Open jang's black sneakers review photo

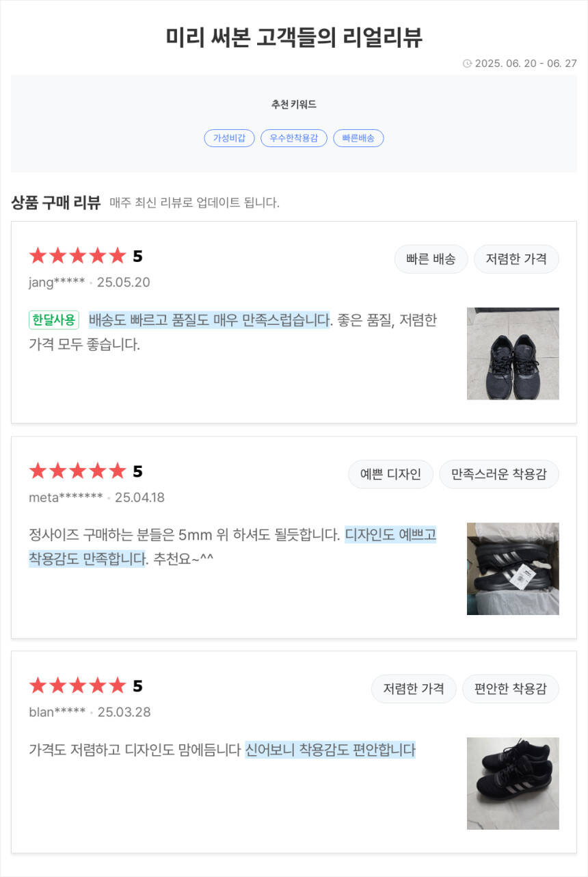513,354
